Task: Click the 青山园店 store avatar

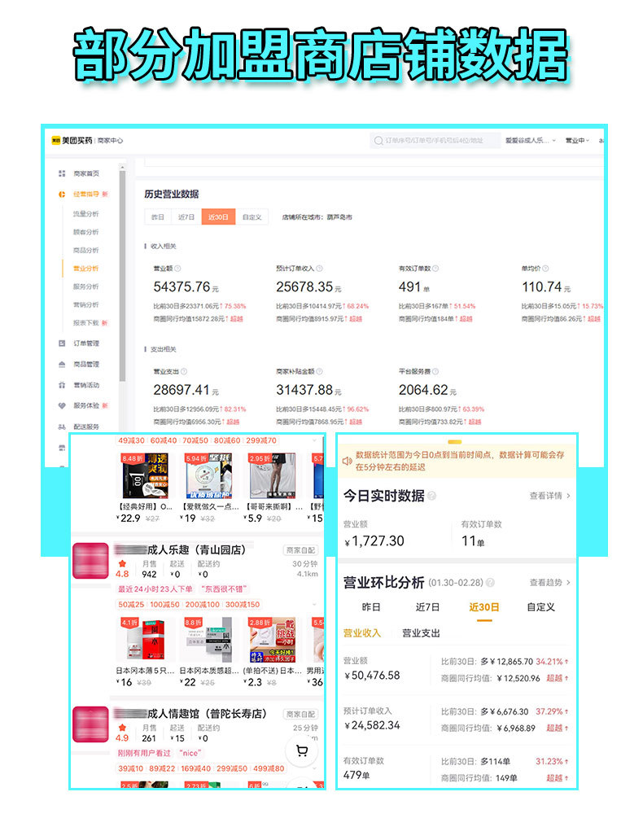Action: 90,560
